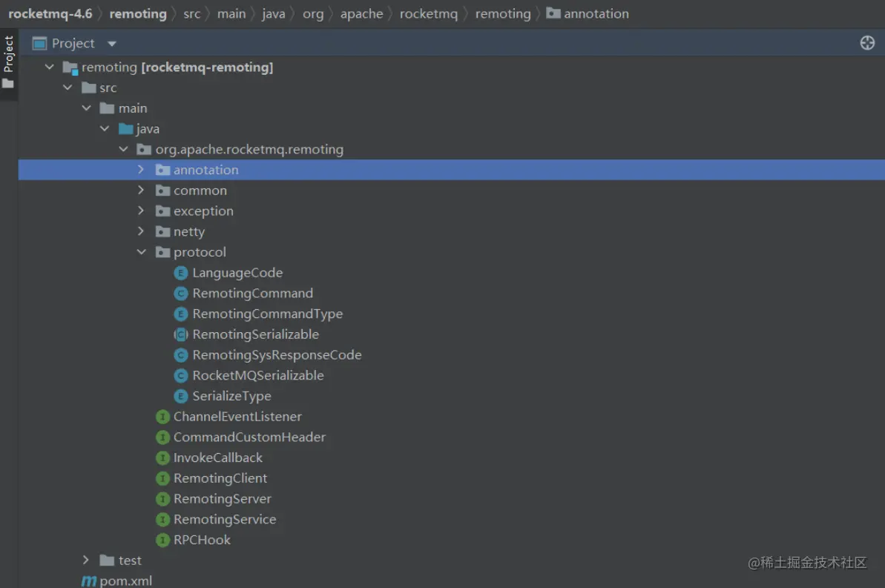This screenshot has width=885, height=588.
Task: Select the bold remoting breadcrumb item
Action: point(138,13)
